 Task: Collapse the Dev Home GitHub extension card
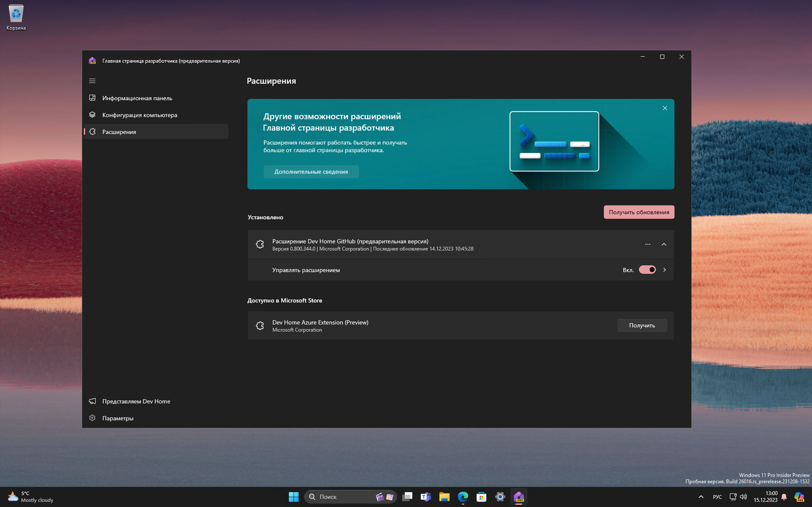coord(664,244)
